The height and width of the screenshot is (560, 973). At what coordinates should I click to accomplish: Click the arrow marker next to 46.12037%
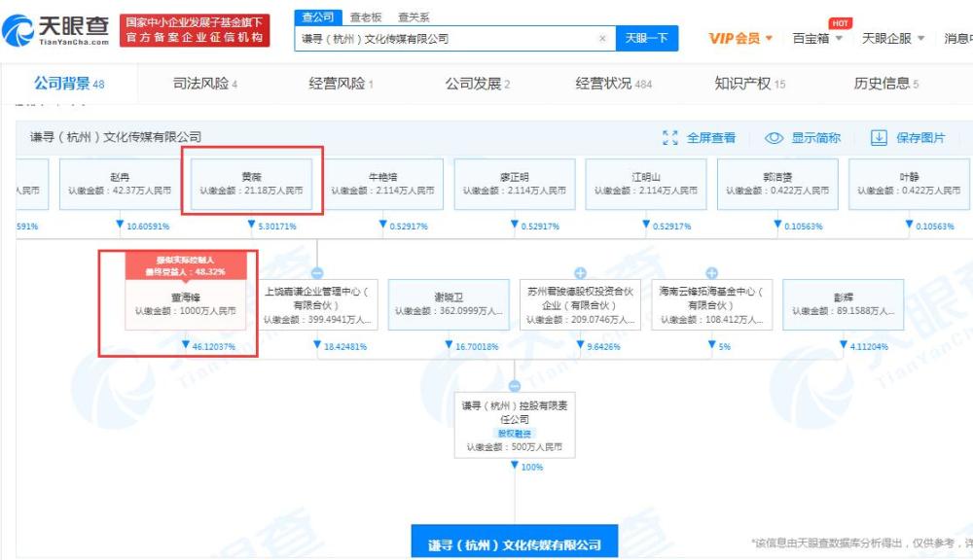186,345
